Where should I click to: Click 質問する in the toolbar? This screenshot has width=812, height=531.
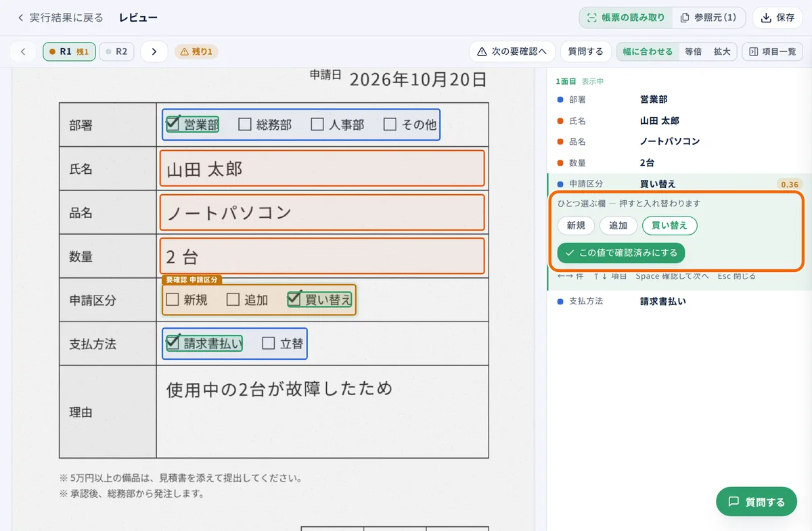pos(586,51)
